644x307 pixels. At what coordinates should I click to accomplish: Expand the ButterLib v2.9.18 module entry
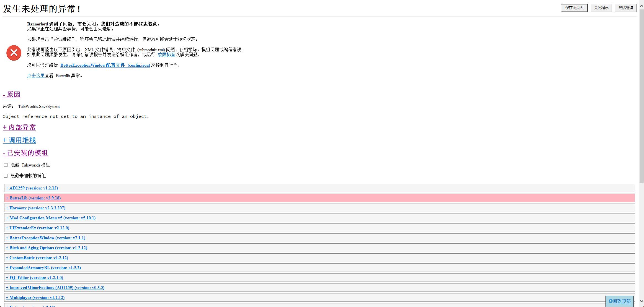click(33, 198)
